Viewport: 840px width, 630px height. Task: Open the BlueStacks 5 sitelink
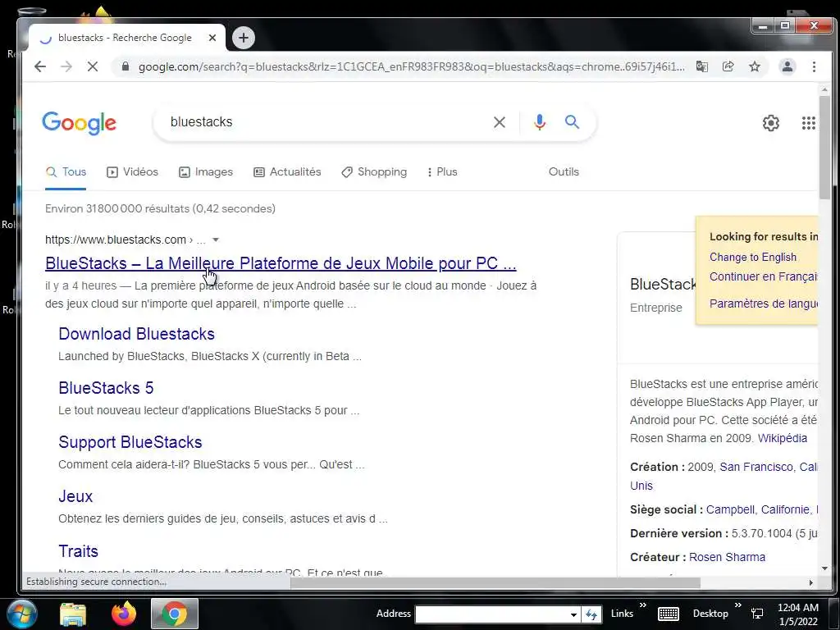pos(106,388)
